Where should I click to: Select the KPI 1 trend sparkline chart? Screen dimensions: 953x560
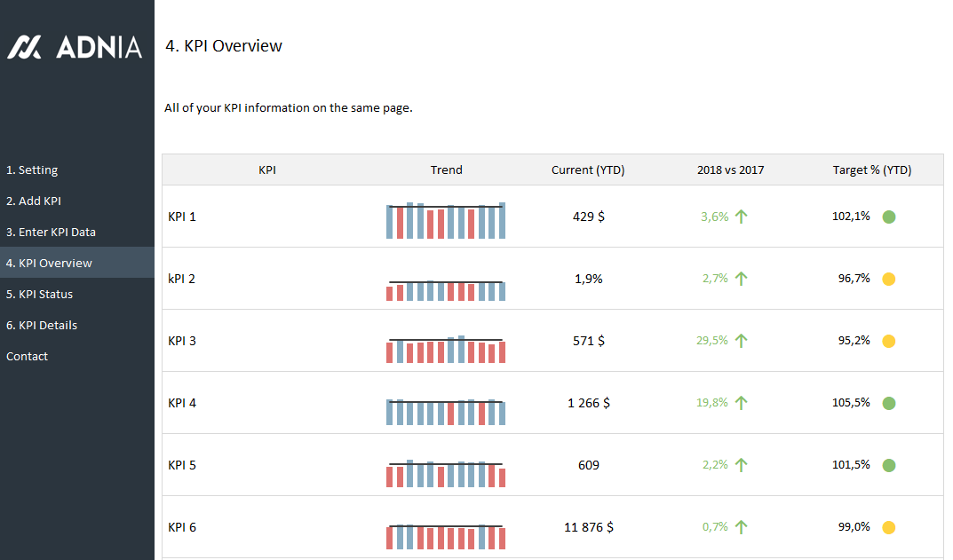click(446, 221)
